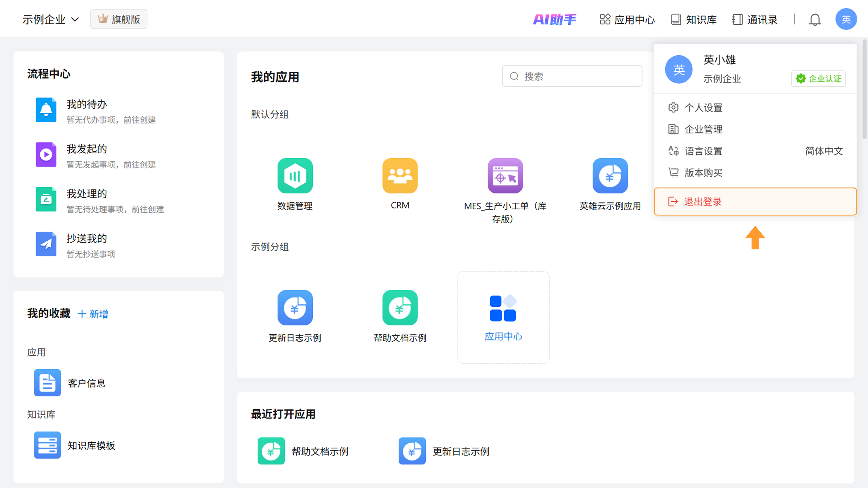Viewport: 868px width, 488px height.
Task: Open 更新日志示例 in 示例分组
Action: (x=295, y=308)
